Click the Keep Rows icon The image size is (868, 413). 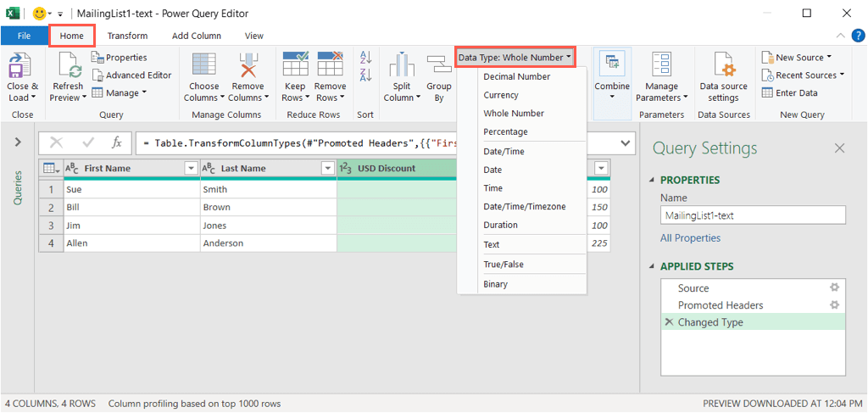295,64
